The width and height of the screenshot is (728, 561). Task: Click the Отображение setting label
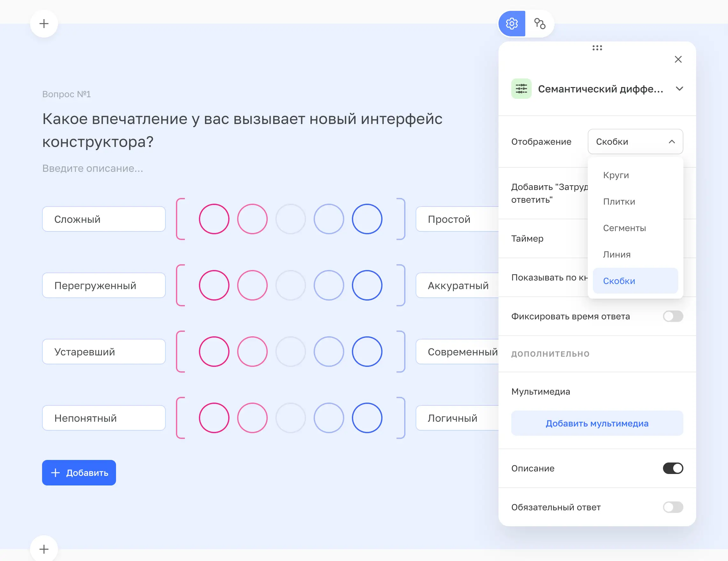point(541,142)
